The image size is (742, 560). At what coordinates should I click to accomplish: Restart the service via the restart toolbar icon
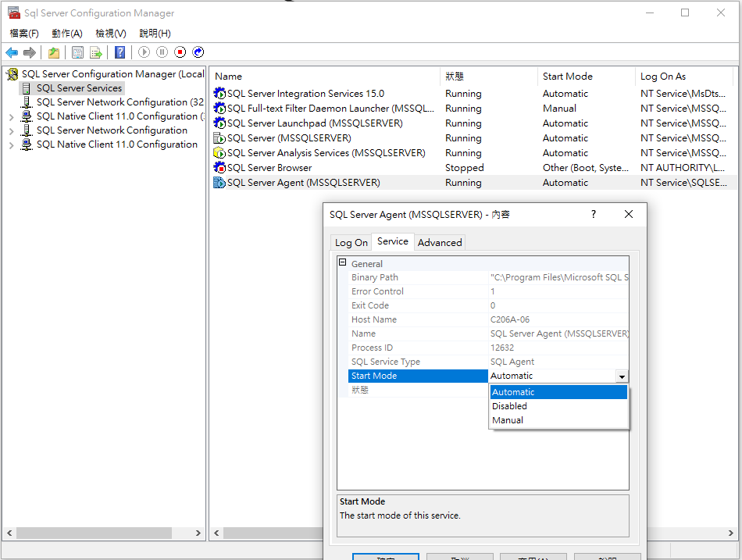198,52
